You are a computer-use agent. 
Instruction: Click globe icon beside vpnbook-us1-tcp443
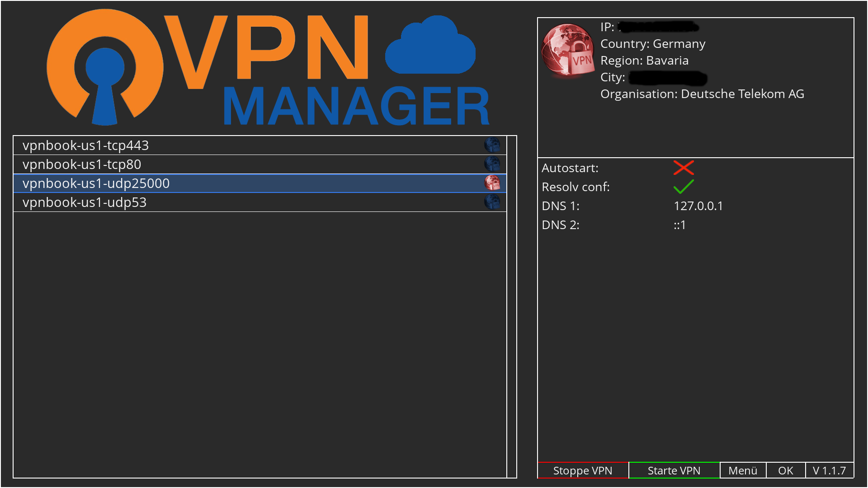point(492,145)
